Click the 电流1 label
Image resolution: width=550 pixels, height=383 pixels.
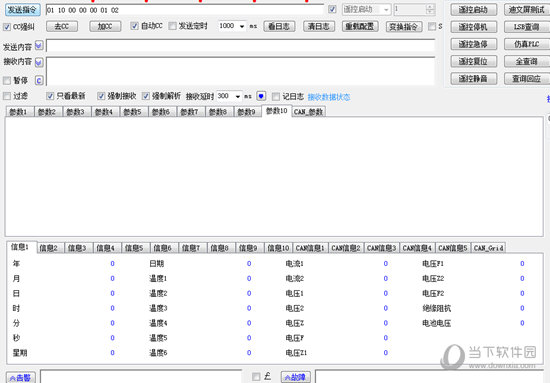[294, 263]
